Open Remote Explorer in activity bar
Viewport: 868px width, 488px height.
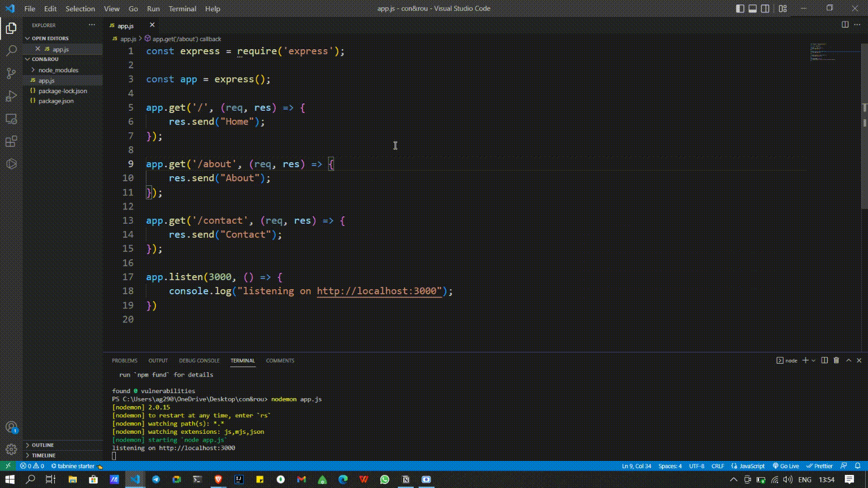tap(11, 119)
